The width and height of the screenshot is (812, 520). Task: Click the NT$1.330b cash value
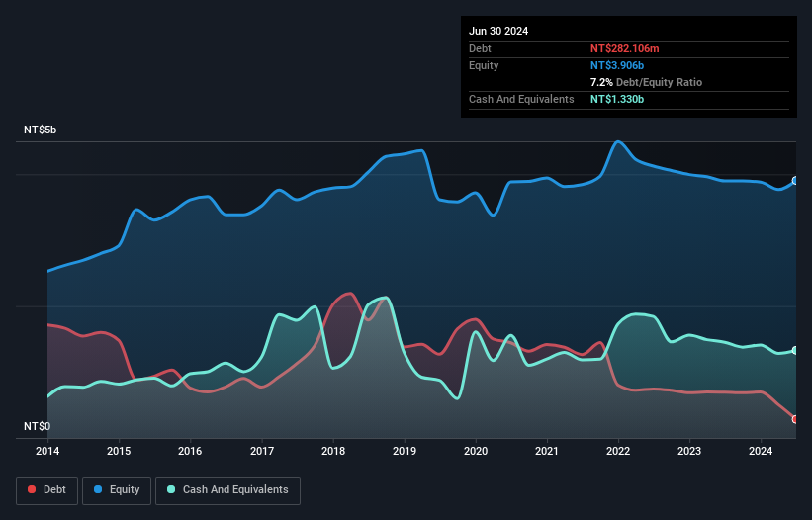tap(617, 99)
